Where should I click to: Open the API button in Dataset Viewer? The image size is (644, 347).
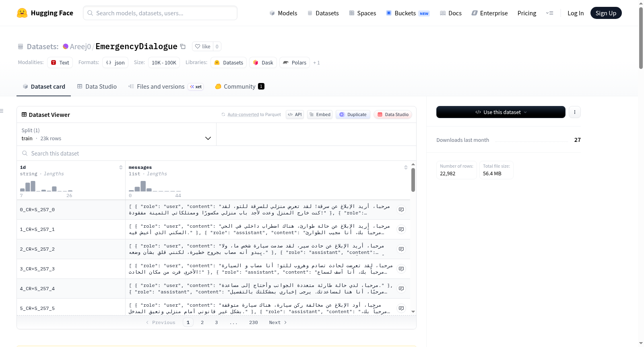pyautogui.click(x=295, y=114)
